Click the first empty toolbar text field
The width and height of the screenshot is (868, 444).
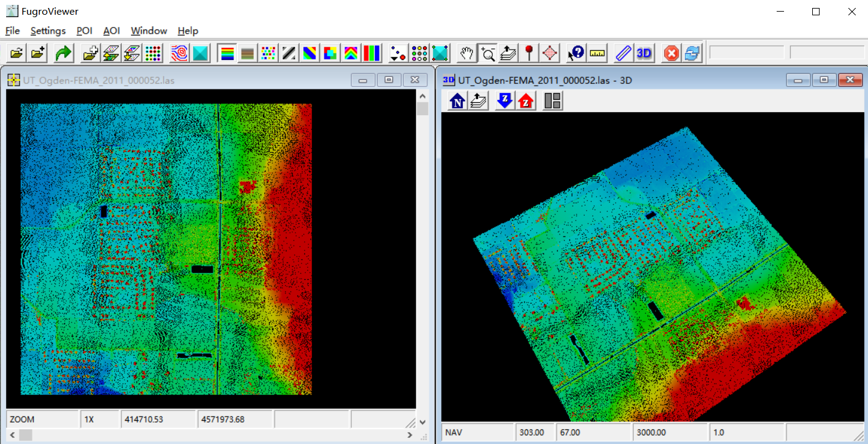[x=747, y=53]
